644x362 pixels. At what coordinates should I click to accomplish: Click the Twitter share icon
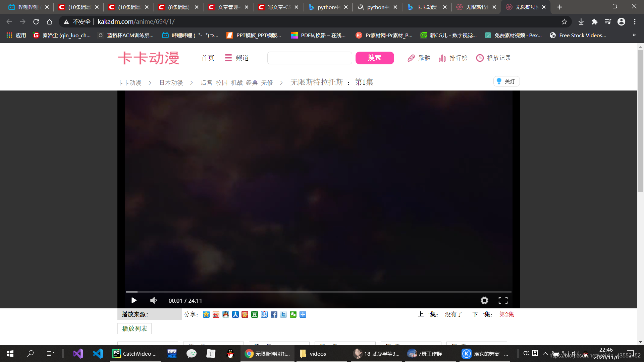283,314
